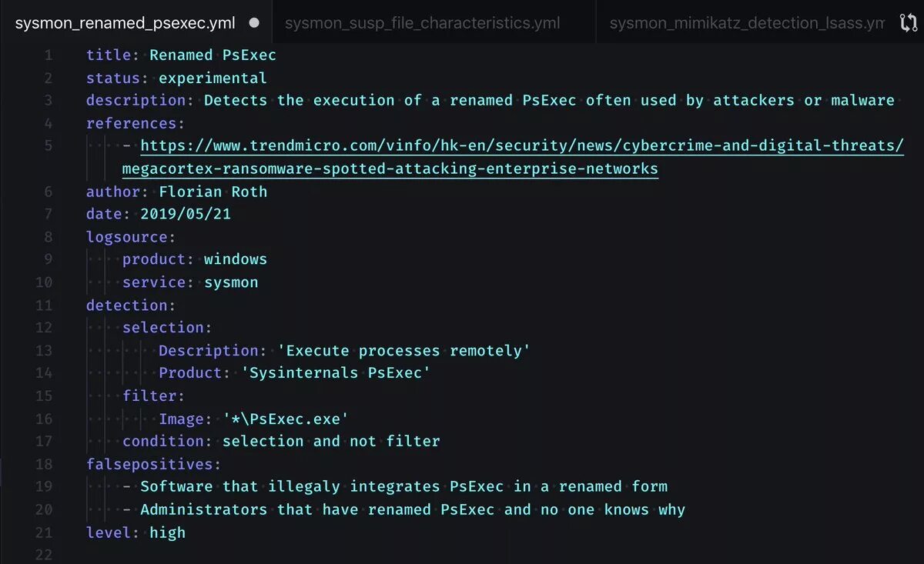Viewport: 924px width, 564px height.
Task: Click line number 1 in the gutter
Action: (x=49, y=55)
